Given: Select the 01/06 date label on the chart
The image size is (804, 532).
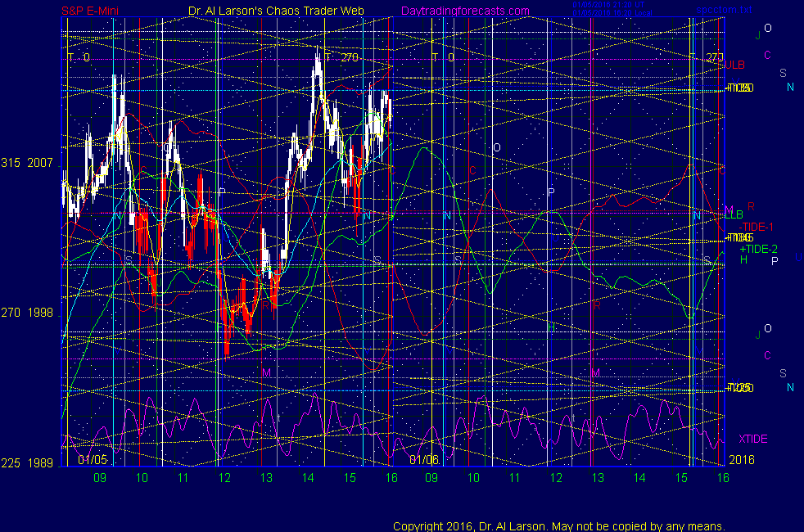Looking at the screenshot, I should click(x=424, y=460).
